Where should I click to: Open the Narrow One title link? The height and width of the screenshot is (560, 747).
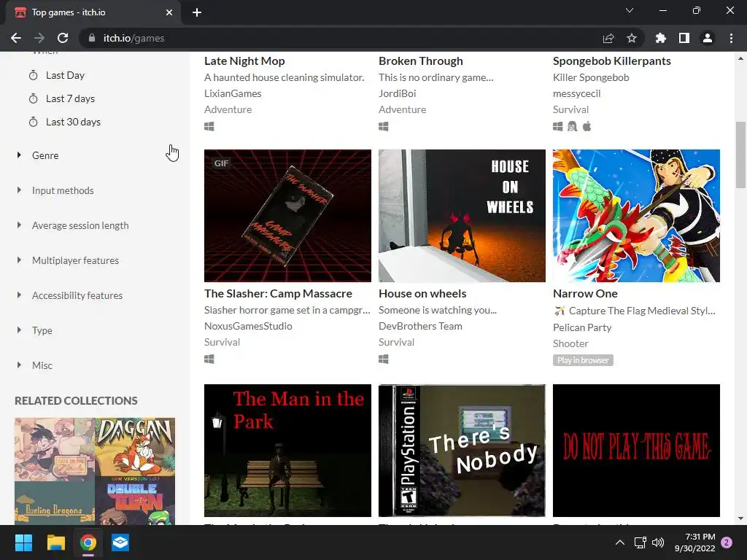[x=585, y=293]
